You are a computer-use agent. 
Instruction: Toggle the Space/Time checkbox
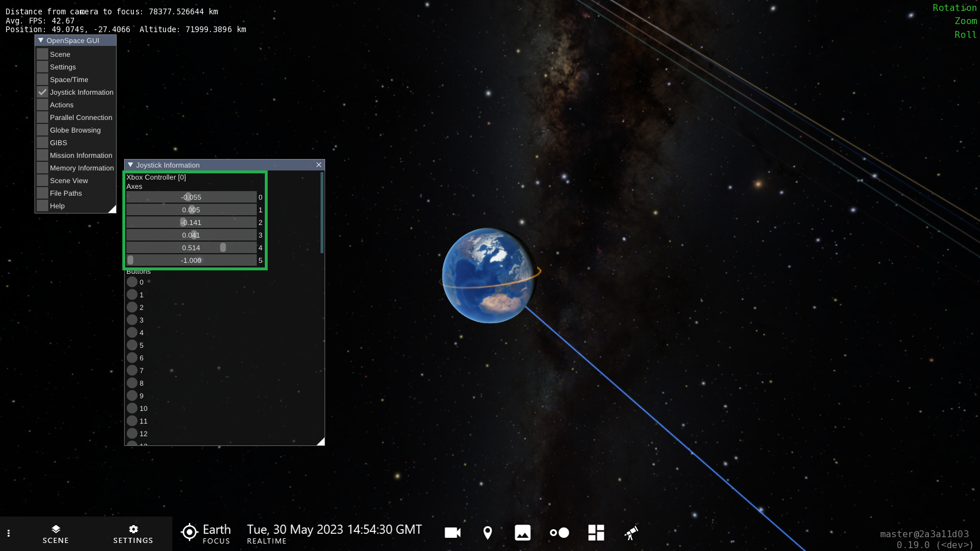pyautogui.click(x=43, y=79)
